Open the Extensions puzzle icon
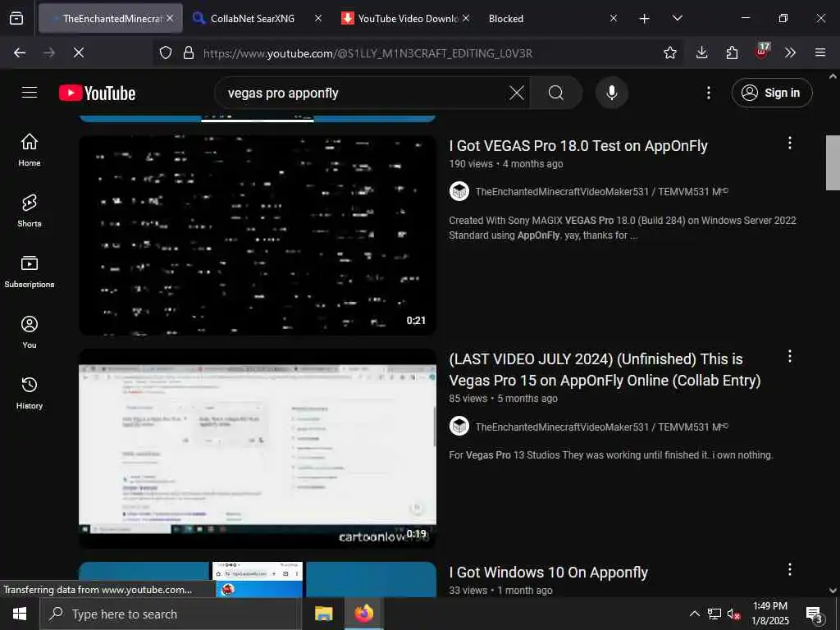840x630 pixels. click(x=732, y=52)
